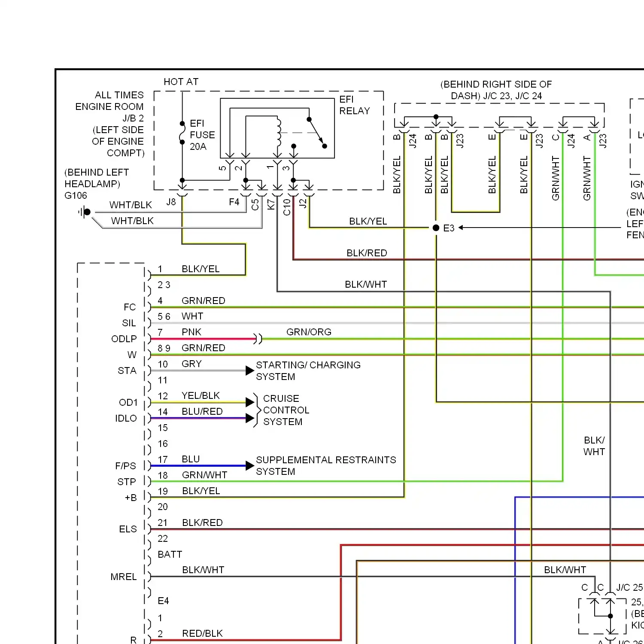
Task: Click the SUPPLEMENTAL RESTRAINTS SYSTEM reference
Action: click(x=326, y=465)
